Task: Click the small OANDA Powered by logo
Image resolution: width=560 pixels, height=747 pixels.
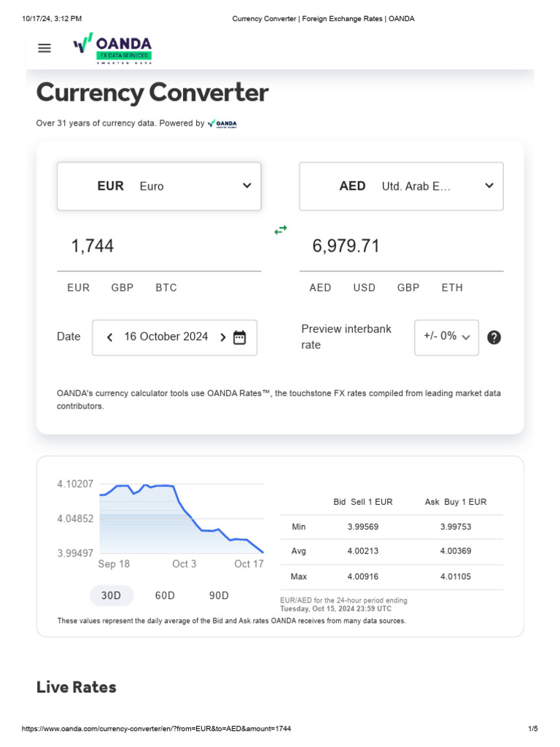Action: tap(222, 124)
